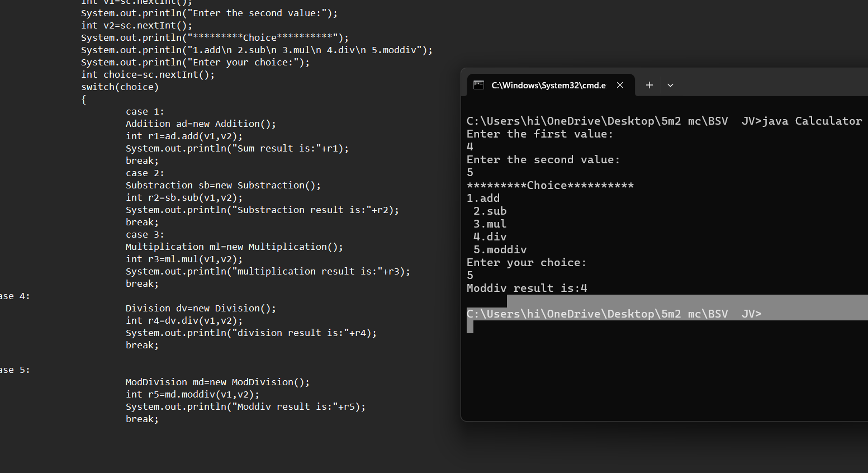Open the new tab options chevron menu
The width and height of the screenshot is (868, 473).
670,85
